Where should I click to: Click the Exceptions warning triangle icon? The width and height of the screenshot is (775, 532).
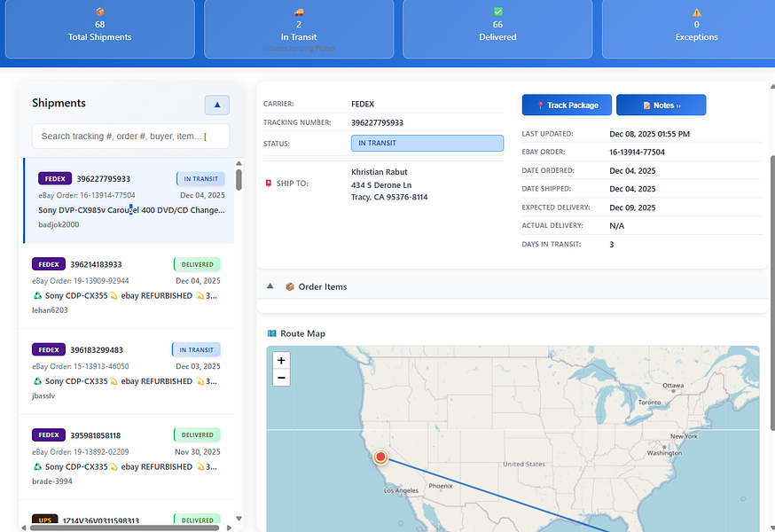point(696,12)
